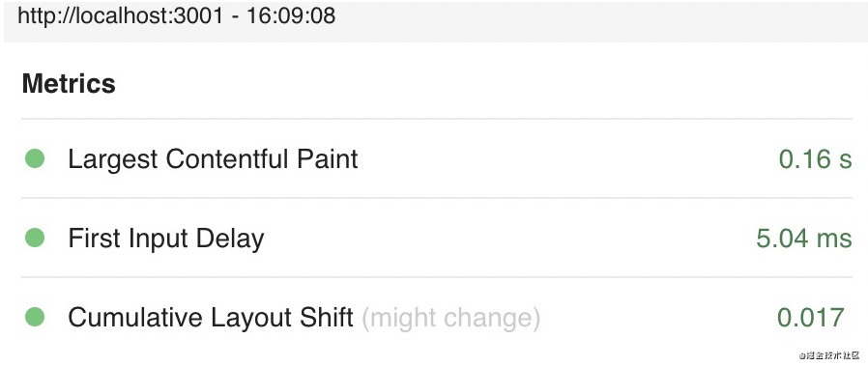The height and width of the screenshot is (367, 868).
Task: Select the Metrics section heading
Action: pos(69,84)
